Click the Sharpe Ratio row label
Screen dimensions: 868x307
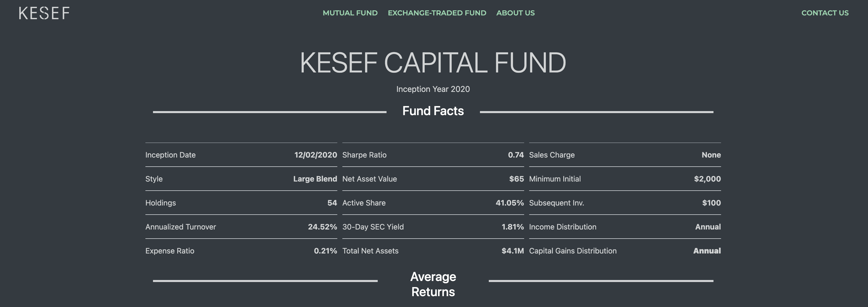364,155
